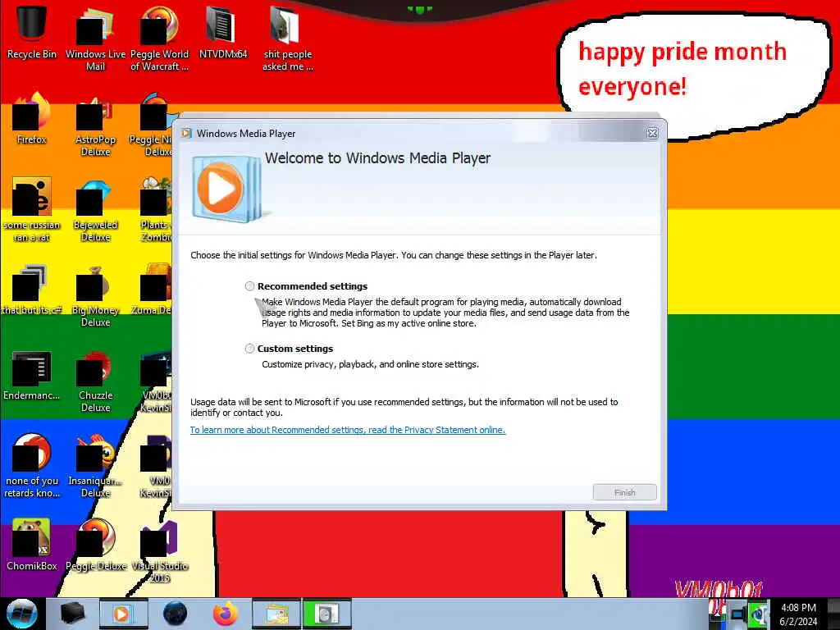Click the taskbar clock showing 4:08 PM
This screenshot has width=840, height=630.
(798, 614)
